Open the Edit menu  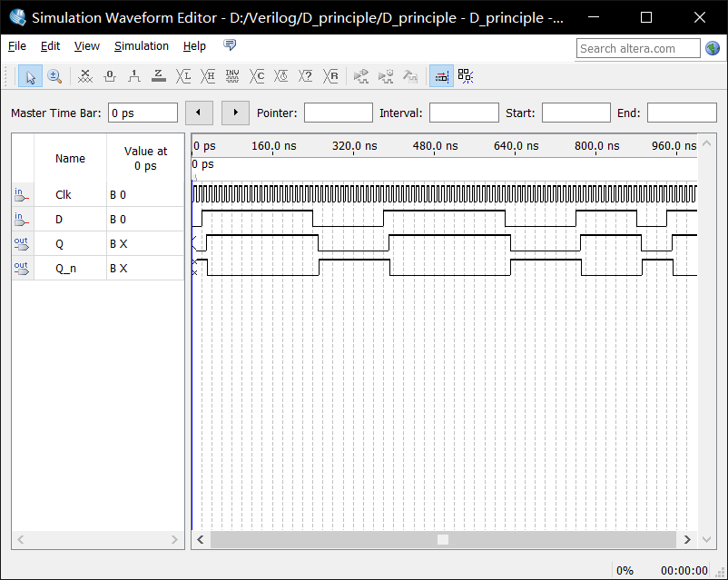[50, 46]
